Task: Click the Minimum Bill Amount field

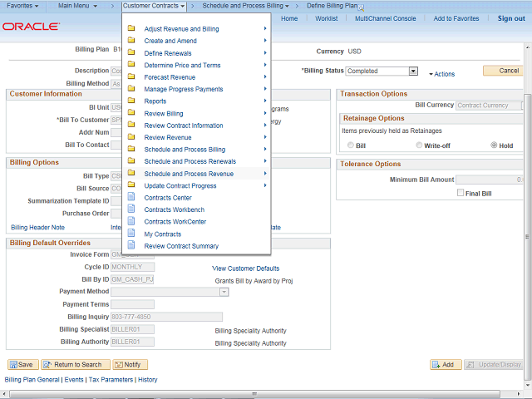Action: click(x=490, y=180)
